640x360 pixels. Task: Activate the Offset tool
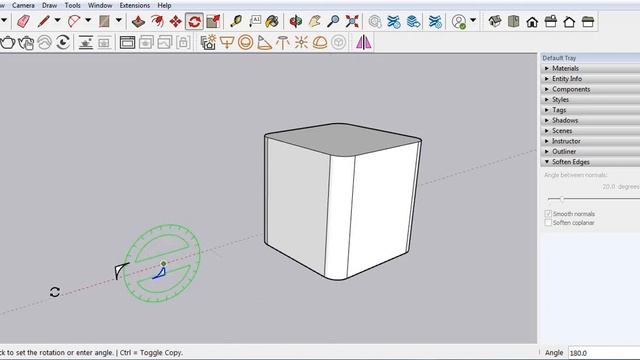click(x=157, y=21)
